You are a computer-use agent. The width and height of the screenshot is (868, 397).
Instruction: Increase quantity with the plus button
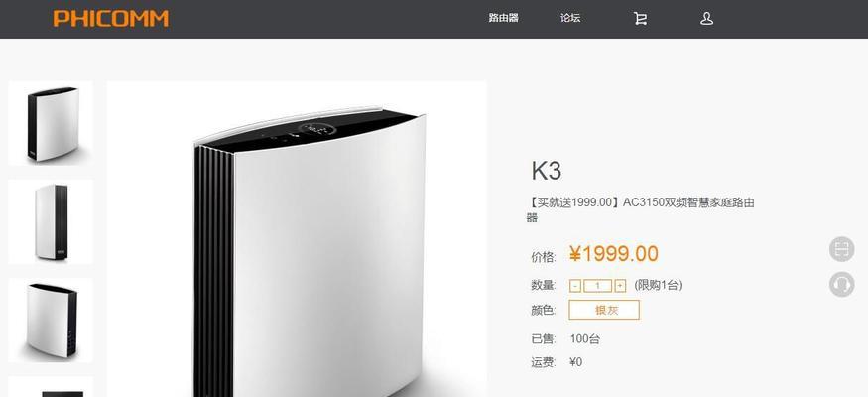coord(620,286)
